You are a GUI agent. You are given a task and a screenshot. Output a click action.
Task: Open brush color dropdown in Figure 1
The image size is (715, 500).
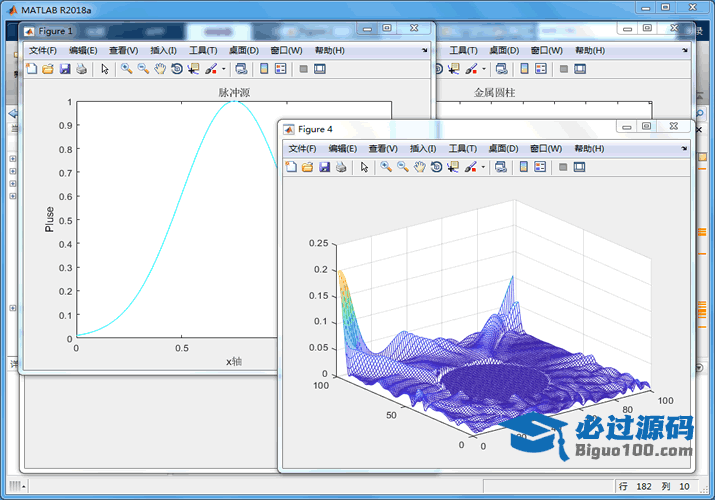(223, 69)
